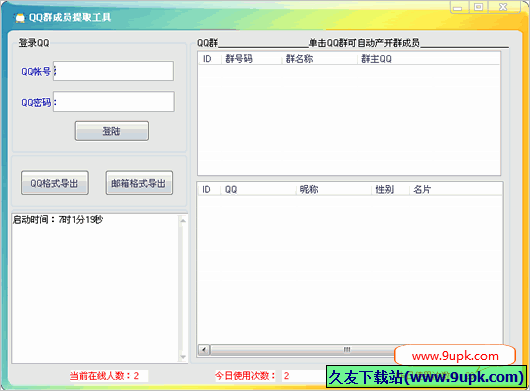Click the 当前在线人数：2 status text

tap(104, 376)
